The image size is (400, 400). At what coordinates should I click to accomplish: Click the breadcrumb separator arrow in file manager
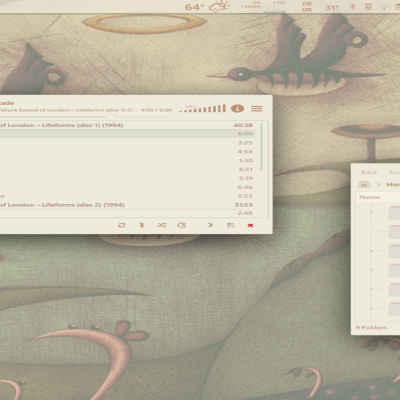click(x=379, y=184)
